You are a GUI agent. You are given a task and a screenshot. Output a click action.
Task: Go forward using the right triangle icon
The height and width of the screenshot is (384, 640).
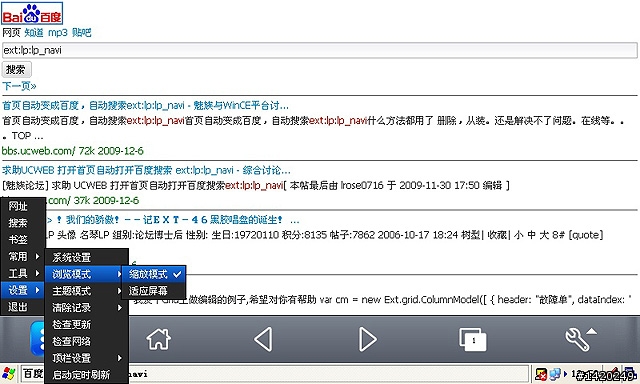click(x=368, y=339)
